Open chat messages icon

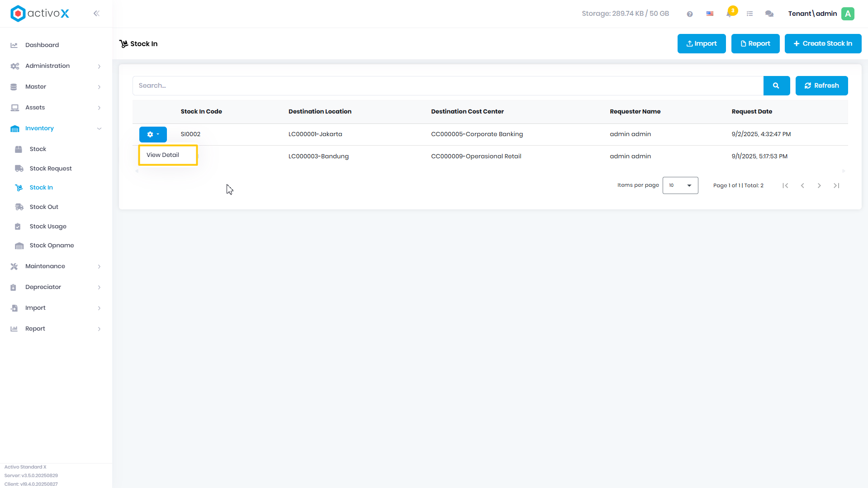click(769, 14)
